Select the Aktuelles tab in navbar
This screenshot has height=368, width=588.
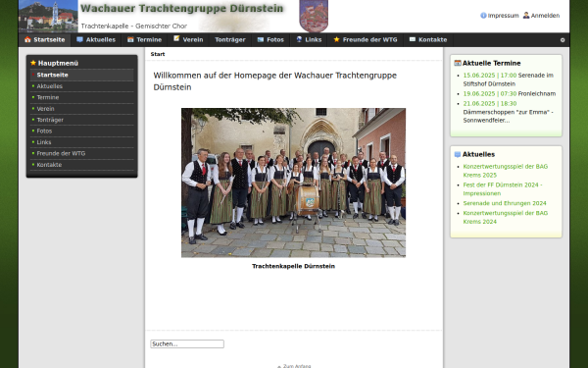[96, 40]
